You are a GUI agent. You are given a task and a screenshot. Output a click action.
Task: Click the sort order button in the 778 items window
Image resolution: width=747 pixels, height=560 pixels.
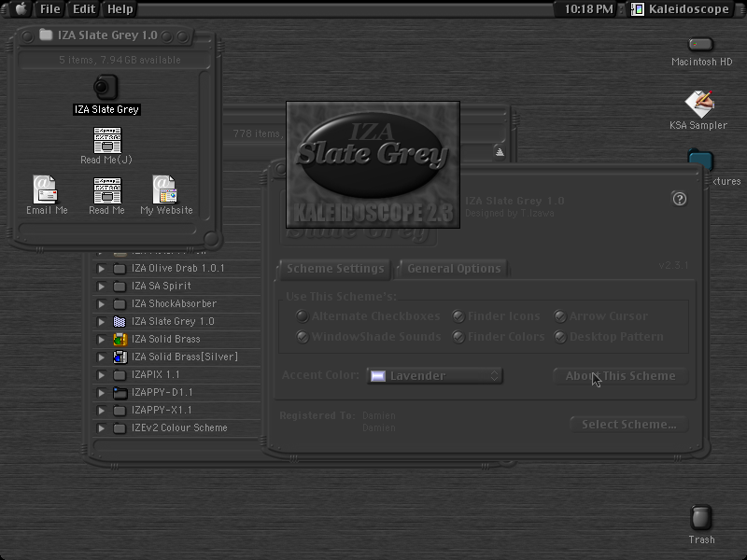click(x=500, y=152)
